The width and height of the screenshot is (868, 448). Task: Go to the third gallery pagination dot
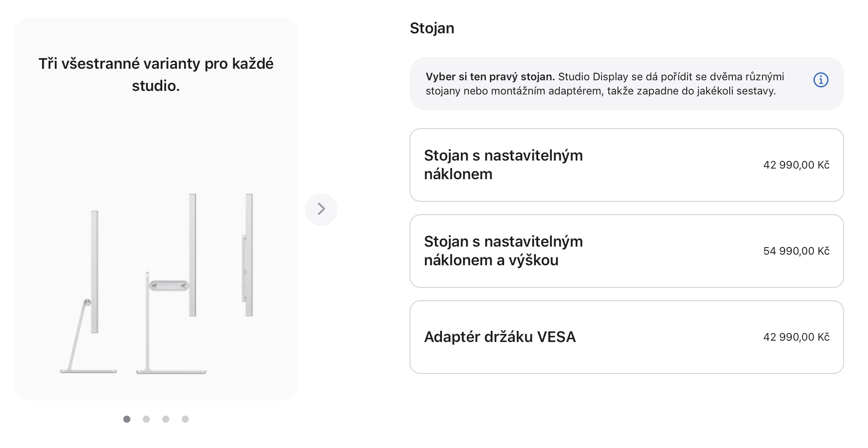point(166,419)
